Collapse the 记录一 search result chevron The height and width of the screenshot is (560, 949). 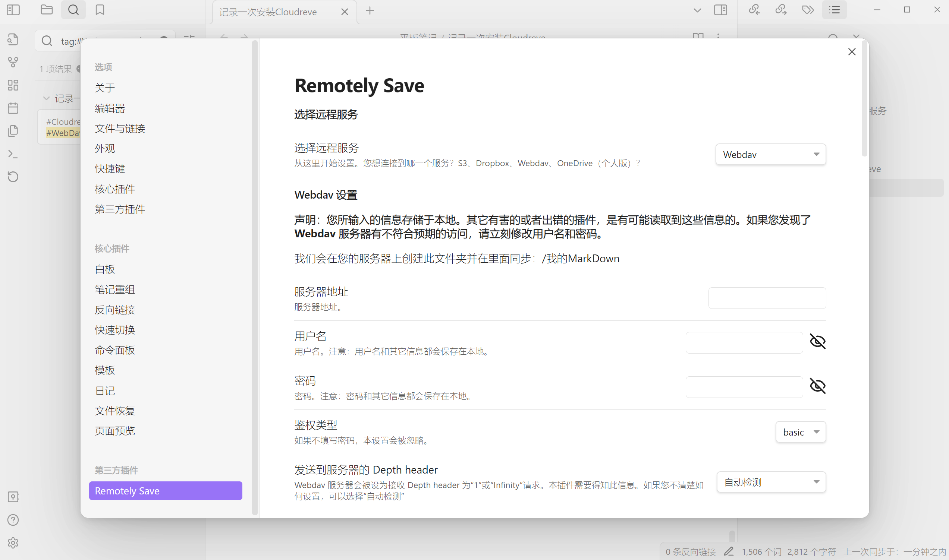point(46,98)
